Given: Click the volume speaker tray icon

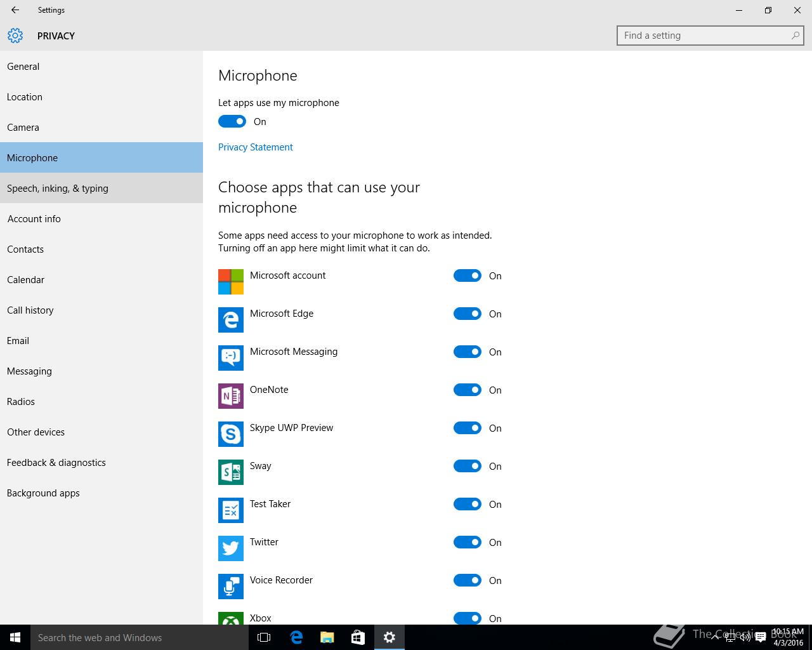Looking at the screenshot, I should pyautogui.click(x=745, y=638).
